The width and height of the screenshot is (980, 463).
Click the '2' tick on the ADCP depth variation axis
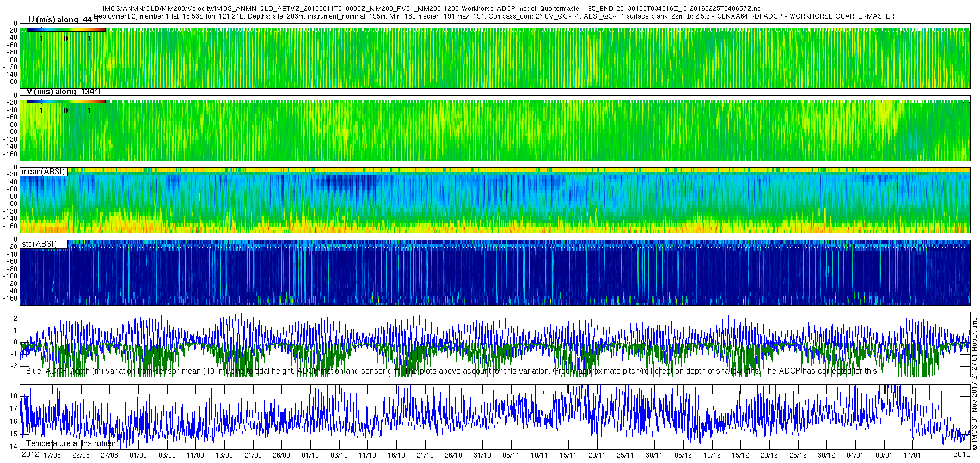(x=16, y=319)
